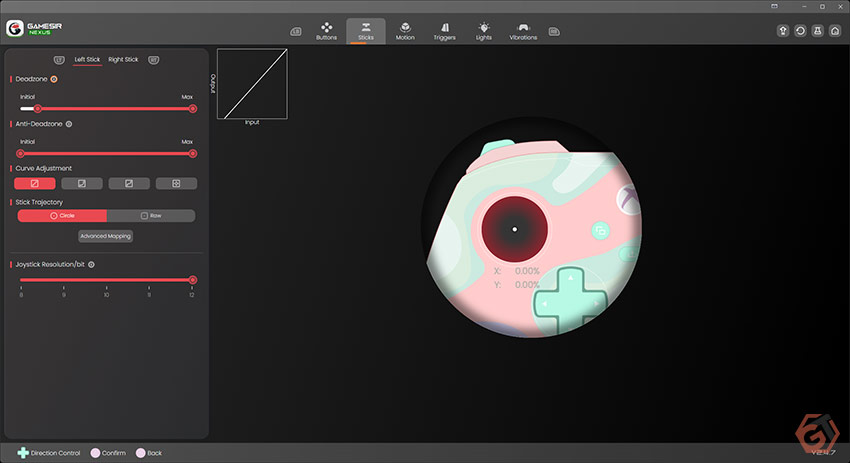Click the RB shoulder icon in top navigation
The width and height of the screenshot is (850, 463).
point(553,31)
